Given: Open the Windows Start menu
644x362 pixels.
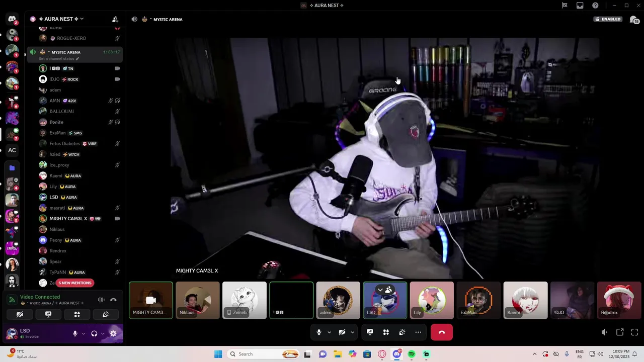Looking at the screenshot, I should pos(218,354).
